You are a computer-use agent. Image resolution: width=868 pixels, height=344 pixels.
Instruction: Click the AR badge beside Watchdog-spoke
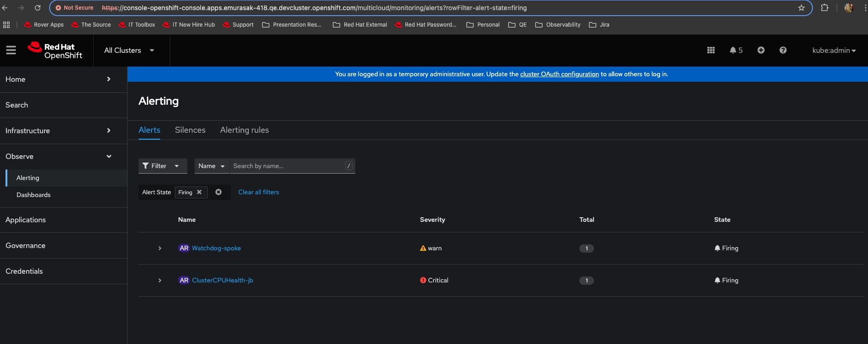184,248
